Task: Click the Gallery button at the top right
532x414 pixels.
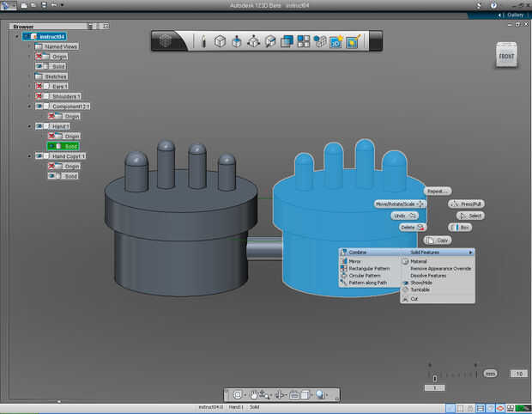Action: pyautogui.click(x=512, y=15)
